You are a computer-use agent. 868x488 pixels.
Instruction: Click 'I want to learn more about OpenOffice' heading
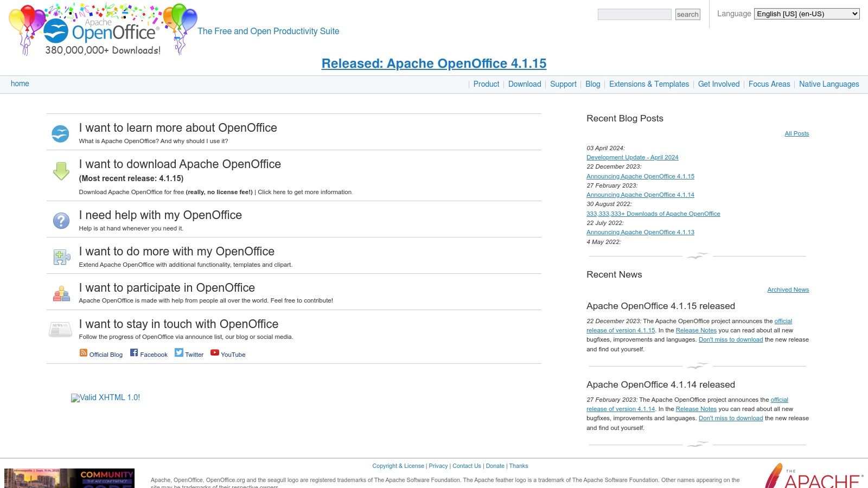(x=178, y=128)
